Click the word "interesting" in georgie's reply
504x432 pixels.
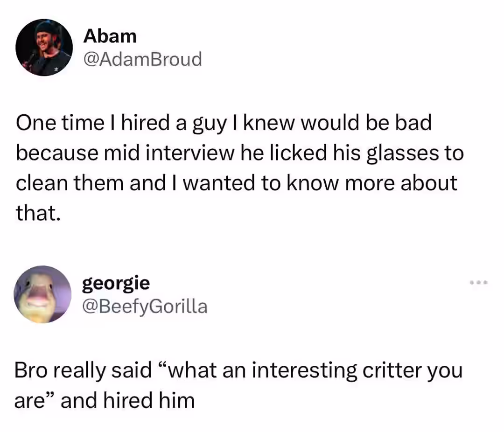(x=304, y=371)
